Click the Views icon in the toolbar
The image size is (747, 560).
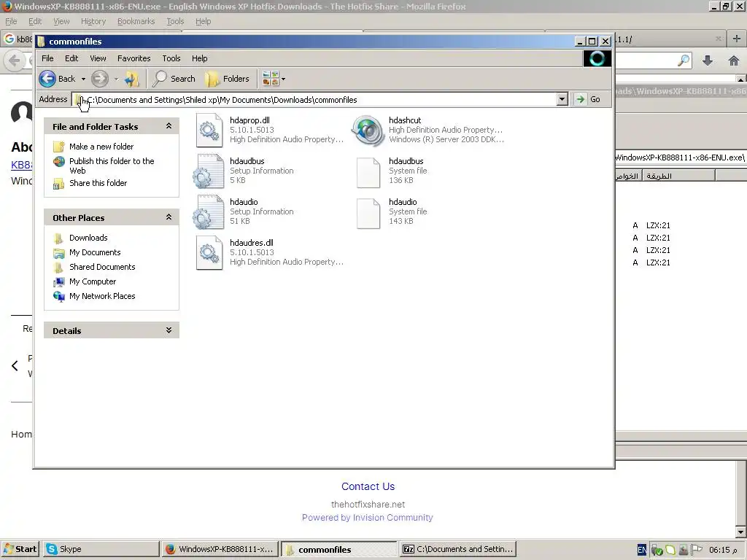[x=270, y=79]
